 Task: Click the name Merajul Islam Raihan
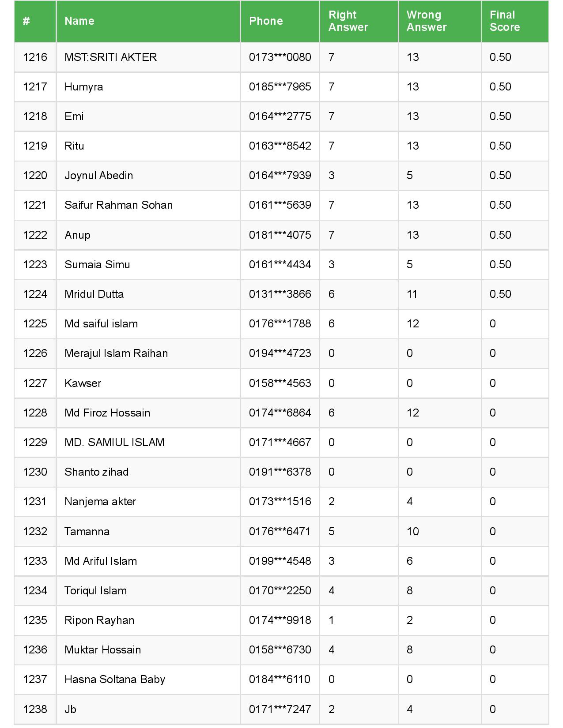[x=116, y=353]
